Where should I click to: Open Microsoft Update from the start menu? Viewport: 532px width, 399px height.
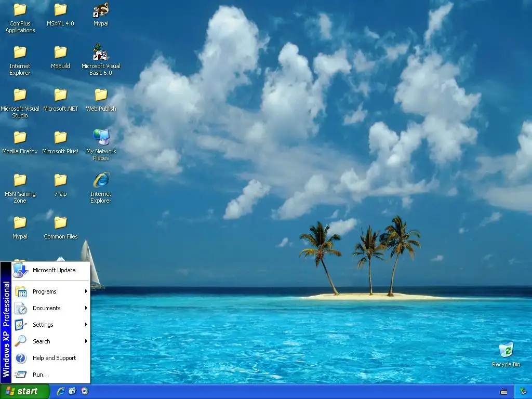(51, 270)
